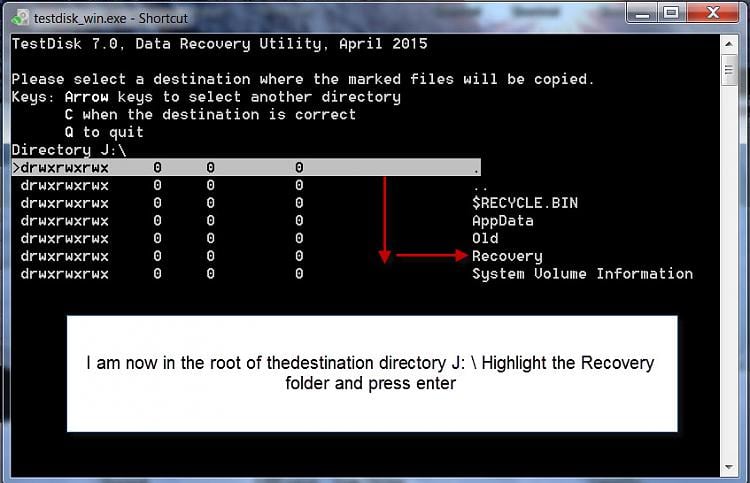Select System Volume Information entry
The image size is (750, 483).
582,274
